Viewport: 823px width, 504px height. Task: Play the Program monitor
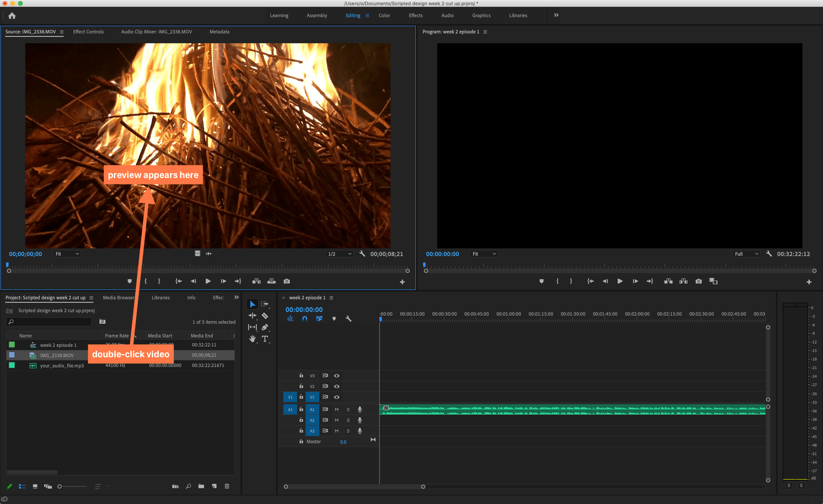(x=620, y=281)
